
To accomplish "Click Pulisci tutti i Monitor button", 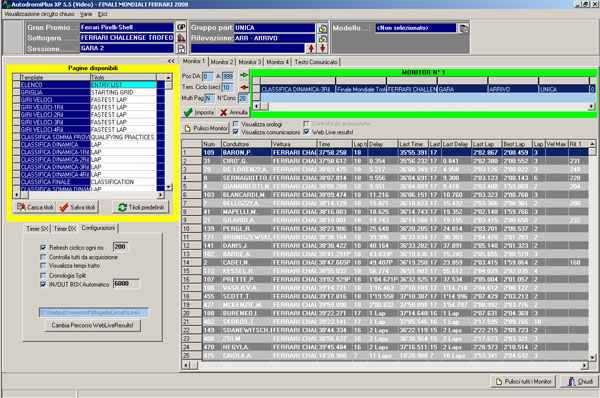I will point(523,382).
